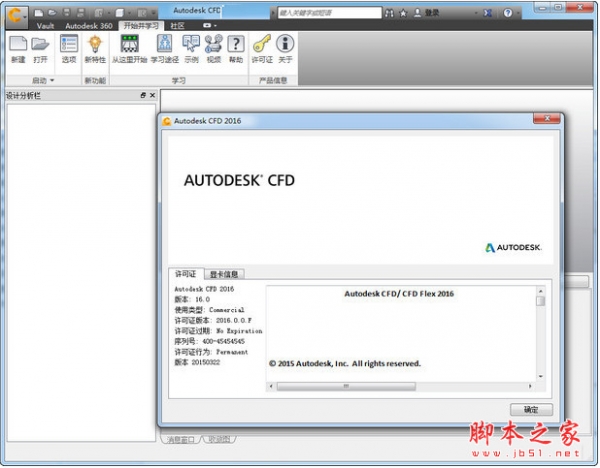Open 选项 (Options) from the ribbon
Viewport: 600px width, 468px height.
pos(69,49)
